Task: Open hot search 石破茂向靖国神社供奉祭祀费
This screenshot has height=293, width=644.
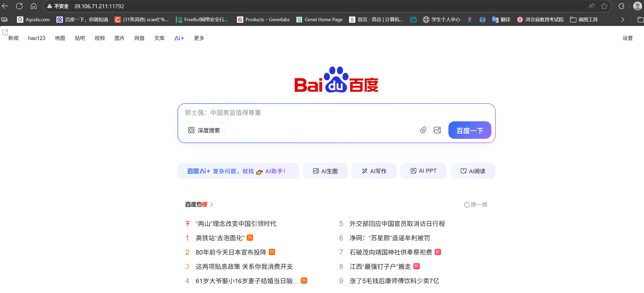Action: point(391,252)
